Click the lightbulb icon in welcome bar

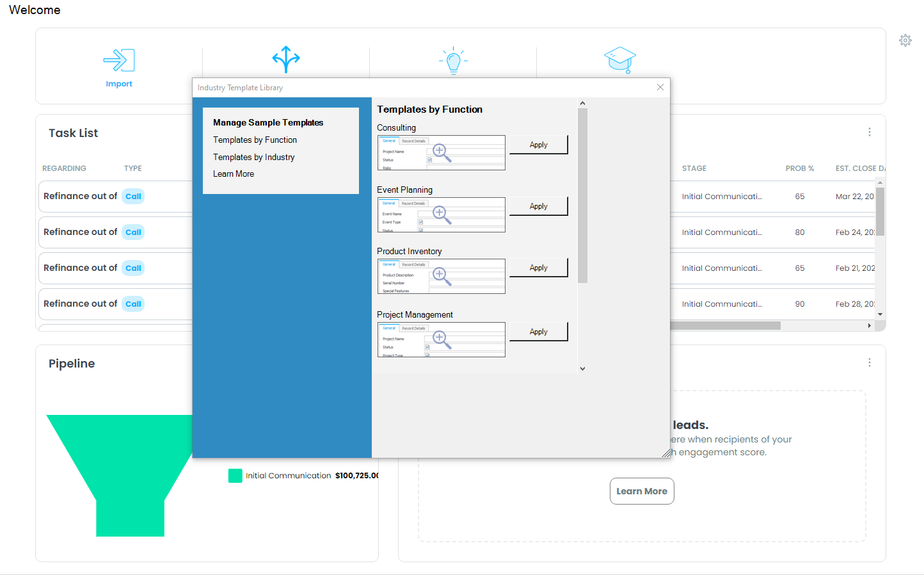[453, 60]
